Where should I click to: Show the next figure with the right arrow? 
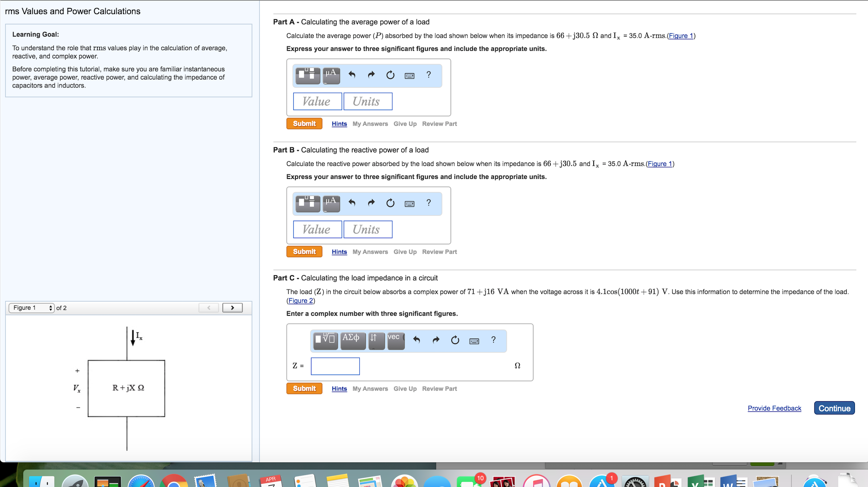tap(232, 307)
